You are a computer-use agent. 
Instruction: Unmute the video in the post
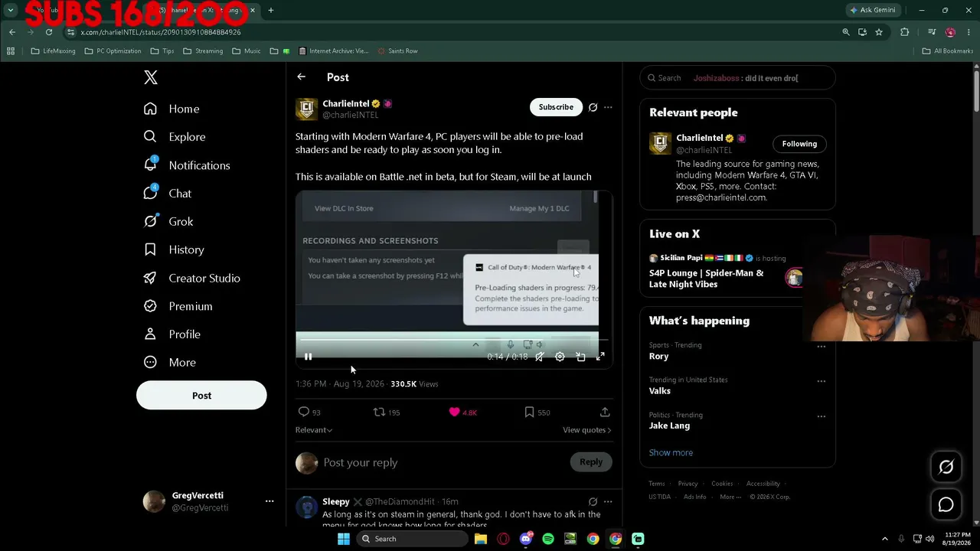[x=539, y=357]
